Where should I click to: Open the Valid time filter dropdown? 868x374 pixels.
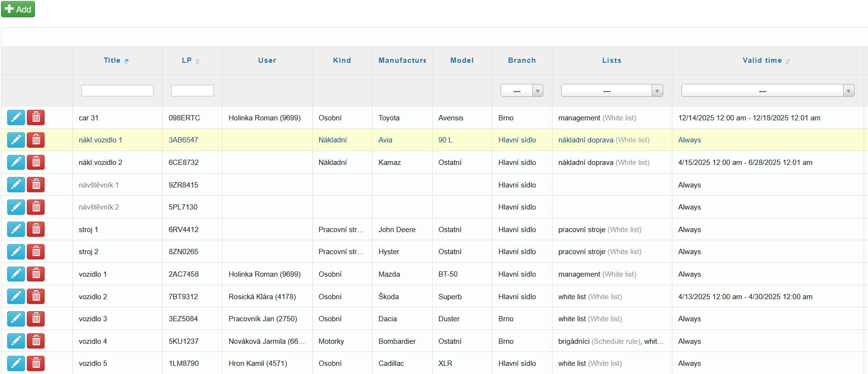(x=767, y=91)
